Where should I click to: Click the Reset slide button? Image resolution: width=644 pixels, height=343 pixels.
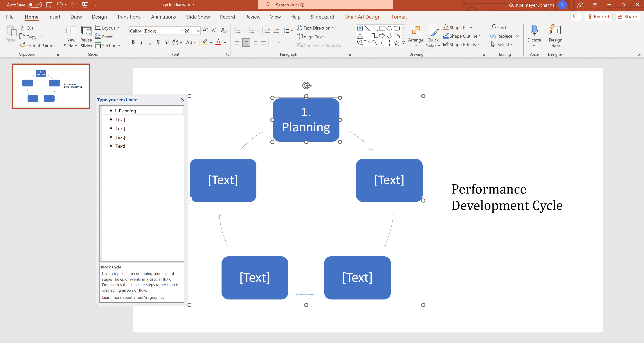tap(104, 37)
